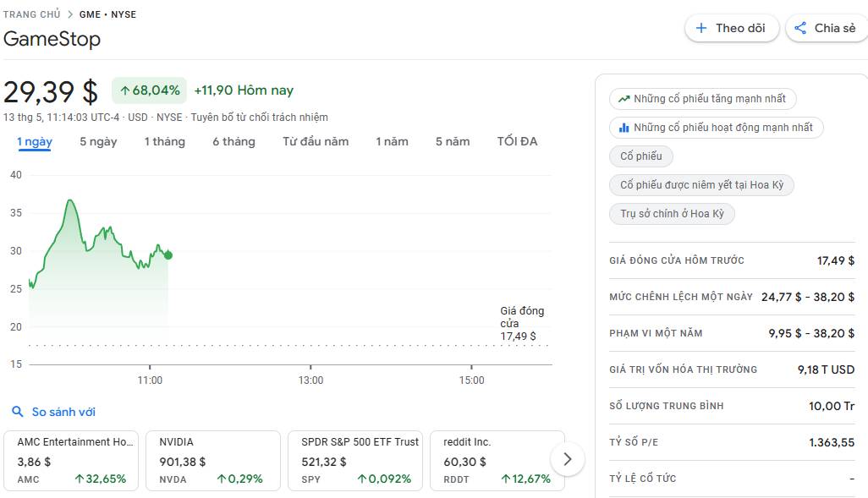Screen dimensions: 868x498
Task: Click the RDDT 12,67% change value
Action: pyautogui.click(x=526, y=479)
